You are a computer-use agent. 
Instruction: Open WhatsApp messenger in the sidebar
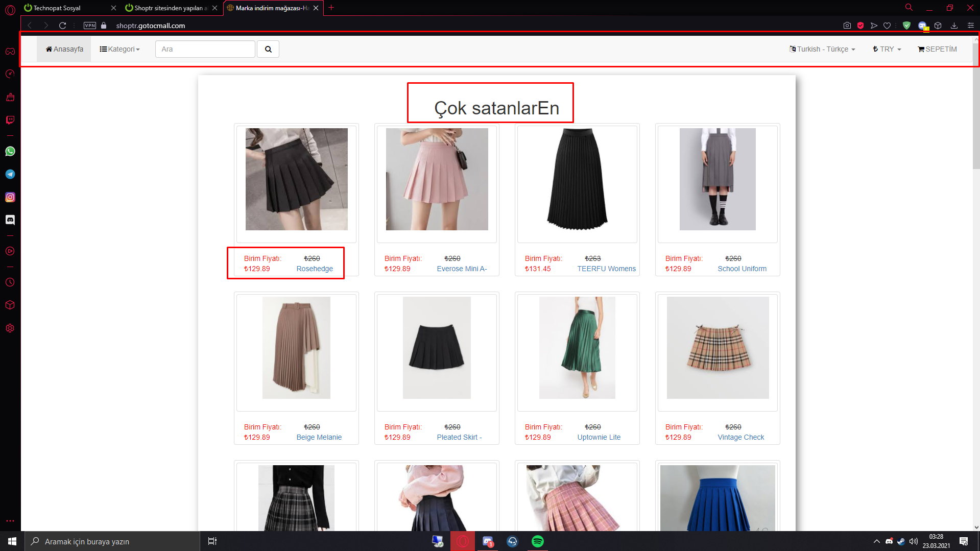tap(10, 151)
